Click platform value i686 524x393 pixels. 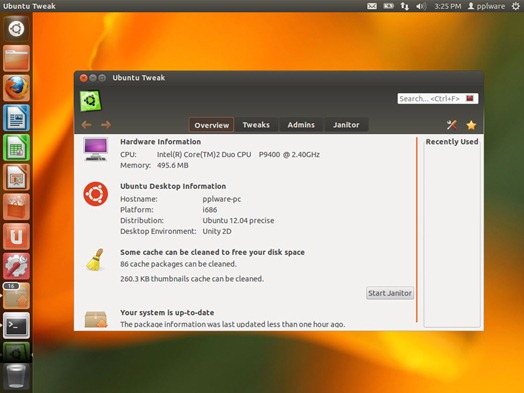(210, 210)
